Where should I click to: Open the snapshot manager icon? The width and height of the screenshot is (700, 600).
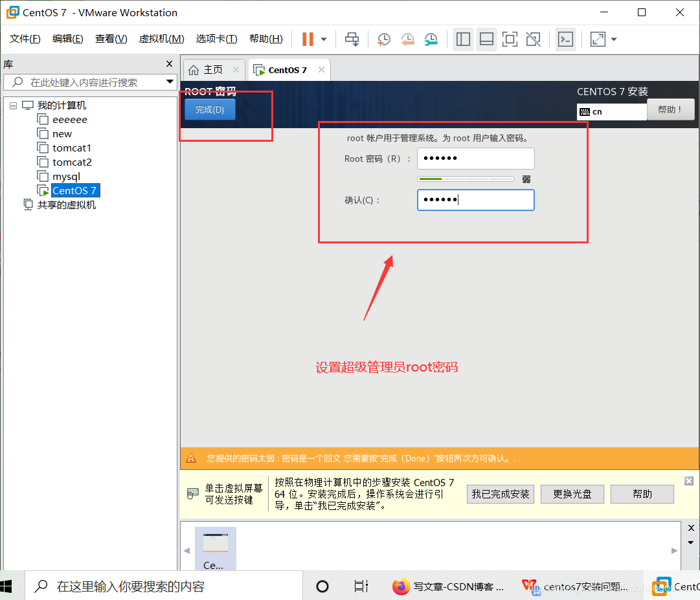(x=431, y=39)
